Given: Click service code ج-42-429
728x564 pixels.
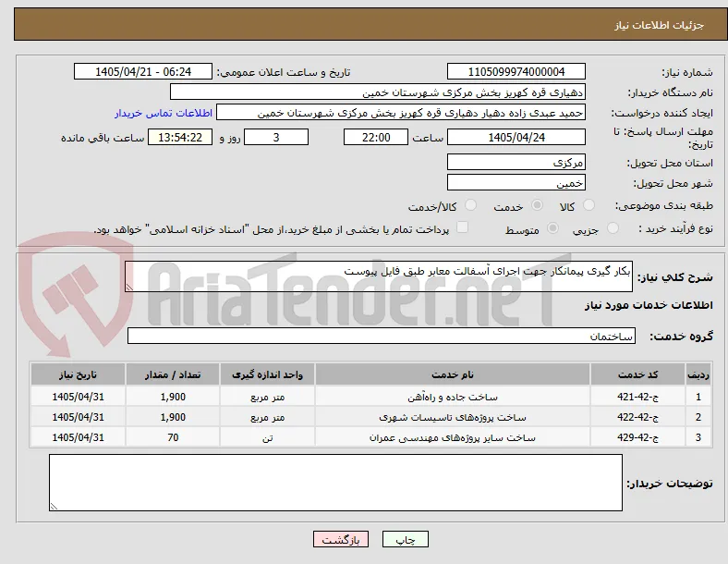Looking at the screenshot, I should [x=638, y=437].
